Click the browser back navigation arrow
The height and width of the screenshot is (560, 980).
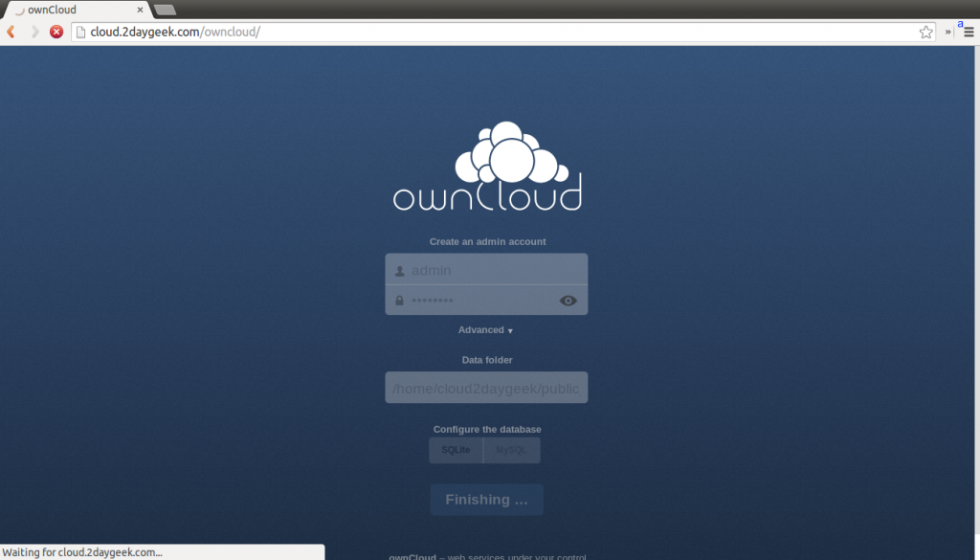(11, 31)
